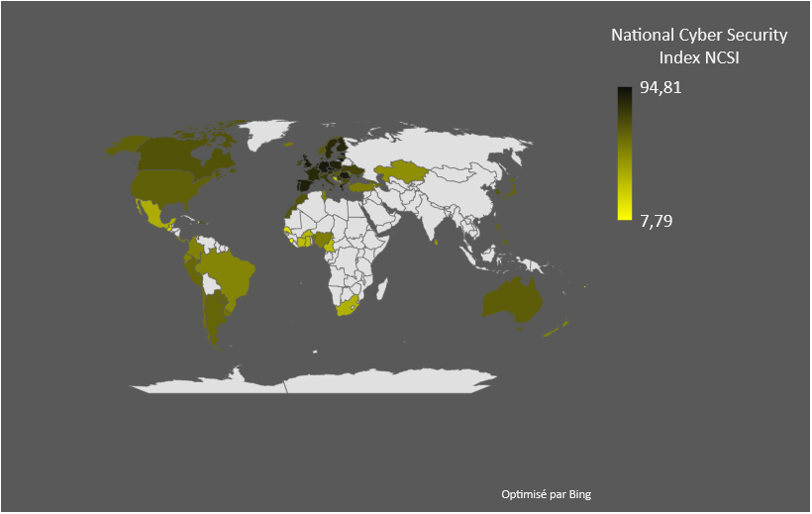The width and height of the screenshot is (812, 514).
Task: Click the yellow-to-black gradient legend bar
Action: (625, 154)
